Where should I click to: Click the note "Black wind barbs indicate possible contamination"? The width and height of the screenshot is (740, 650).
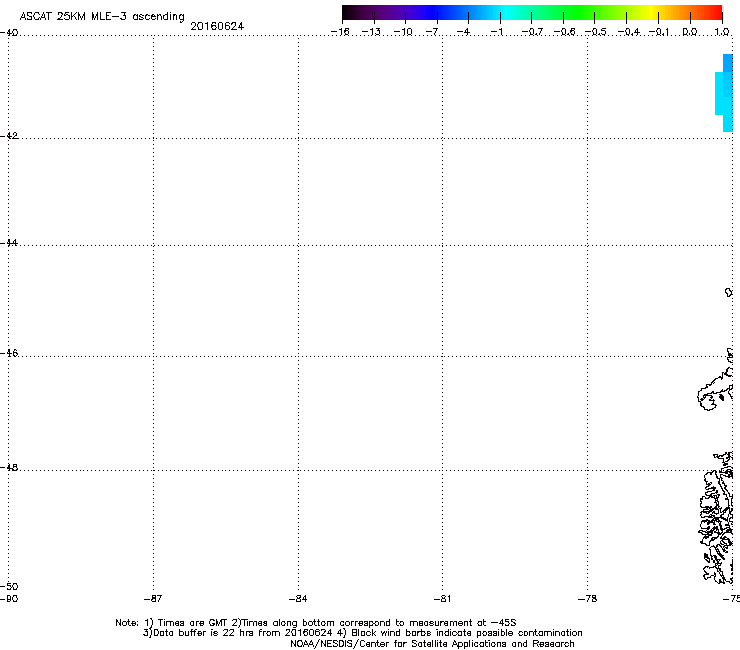467,633
